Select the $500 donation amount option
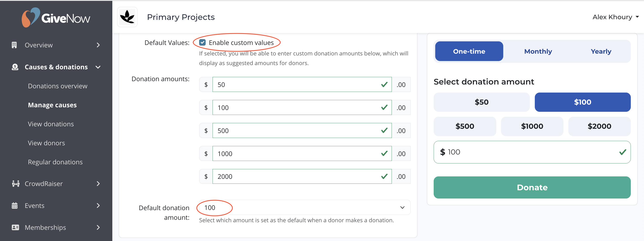The height and width of the screenshot is (241, 644). 465,126
